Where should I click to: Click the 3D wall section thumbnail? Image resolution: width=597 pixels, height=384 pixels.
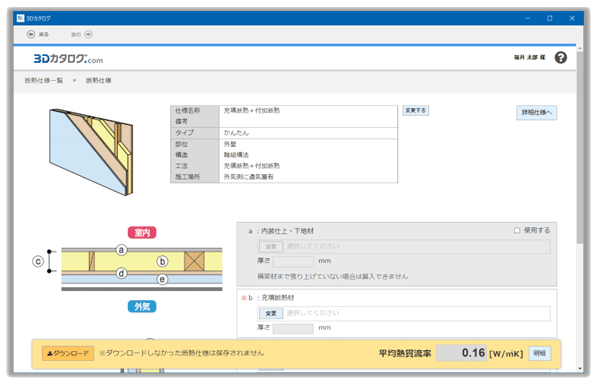click(91, 152)
